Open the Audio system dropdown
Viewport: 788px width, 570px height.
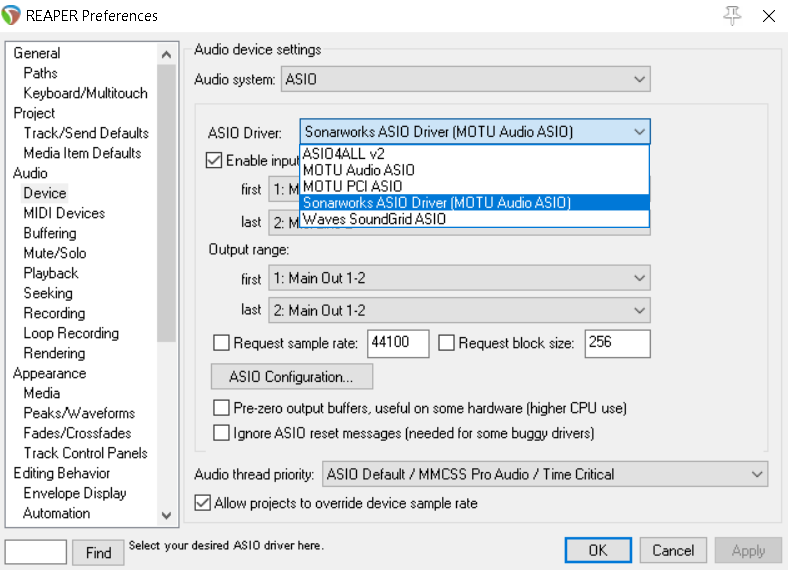tap(465, 79)
